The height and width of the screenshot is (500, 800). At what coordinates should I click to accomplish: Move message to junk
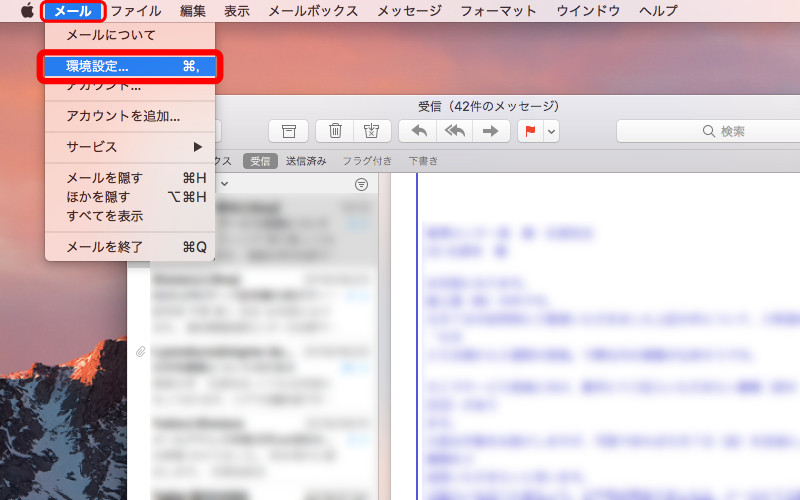[x=371, y=131]
